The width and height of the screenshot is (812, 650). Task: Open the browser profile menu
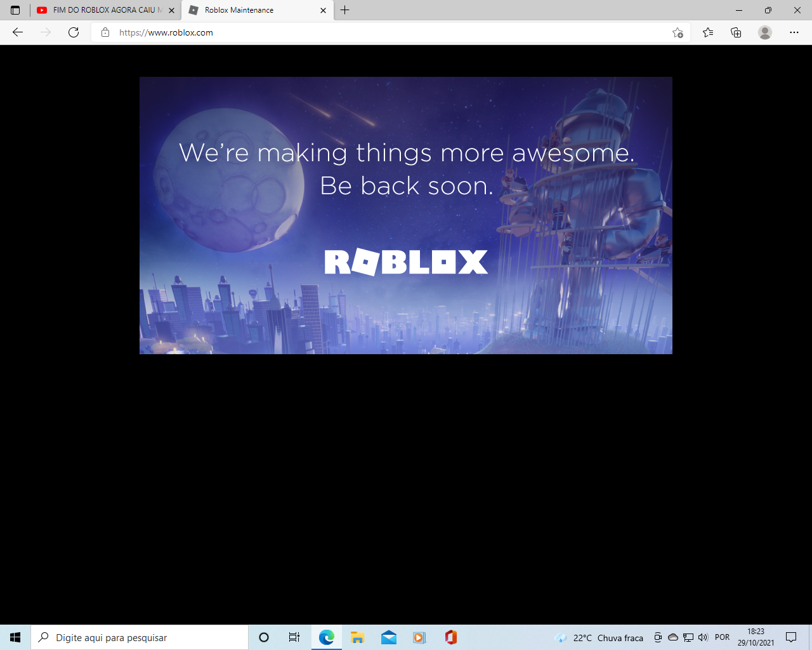(765, 32)
